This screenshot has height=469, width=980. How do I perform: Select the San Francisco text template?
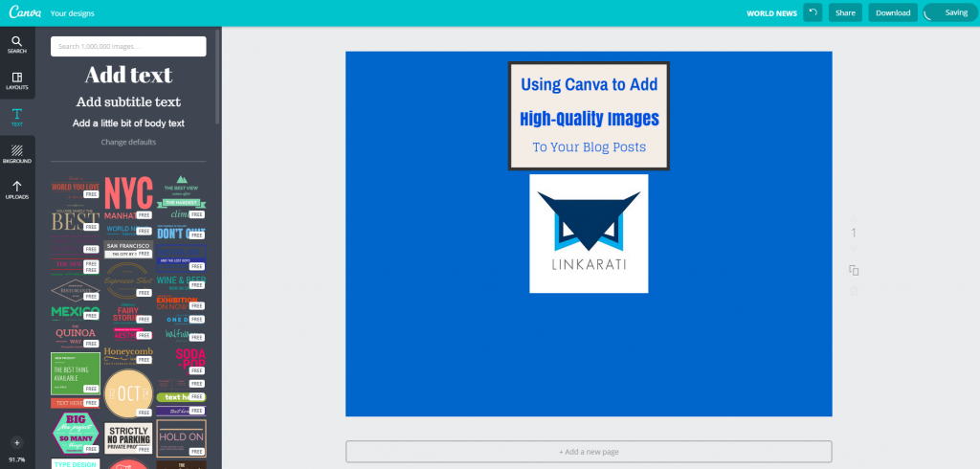coord(128,250)
